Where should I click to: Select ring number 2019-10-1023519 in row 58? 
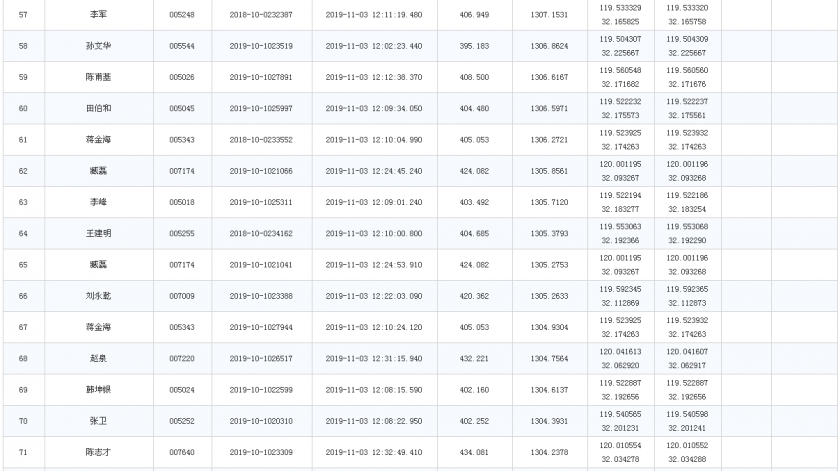click(261, 46)
